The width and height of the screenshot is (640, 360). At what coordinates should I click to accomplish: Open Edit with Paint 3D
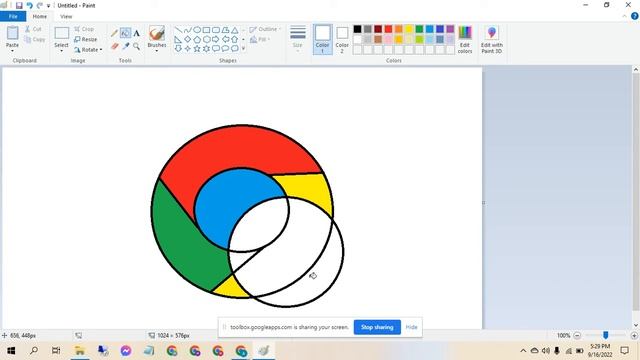pos(491,40)
